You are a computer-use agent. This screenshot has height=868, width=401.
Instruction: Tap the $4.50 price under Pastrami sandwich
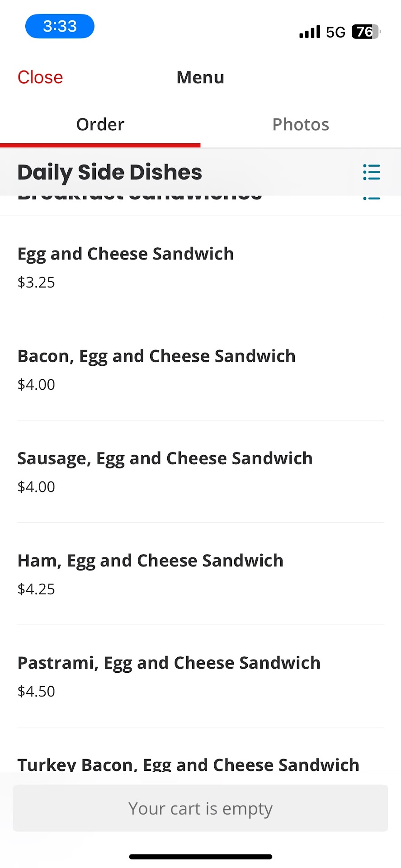[x=36, y=691]
